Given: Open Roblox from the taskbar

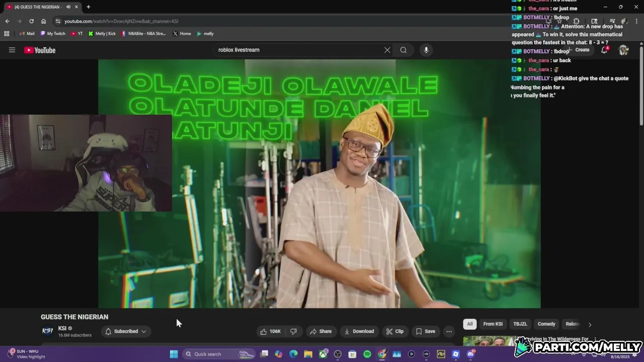Looking at the screenshot, I should tap(456, 354).
